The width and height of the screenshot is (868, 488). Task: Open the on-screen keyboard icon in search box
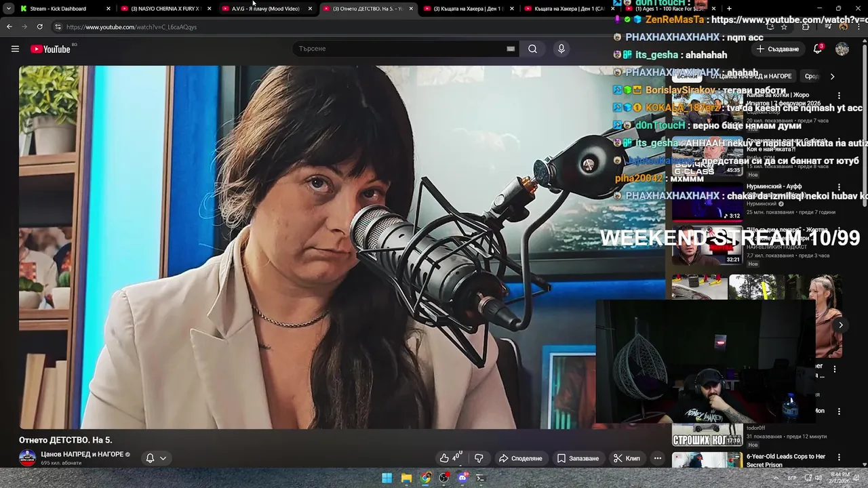point(511,49)
